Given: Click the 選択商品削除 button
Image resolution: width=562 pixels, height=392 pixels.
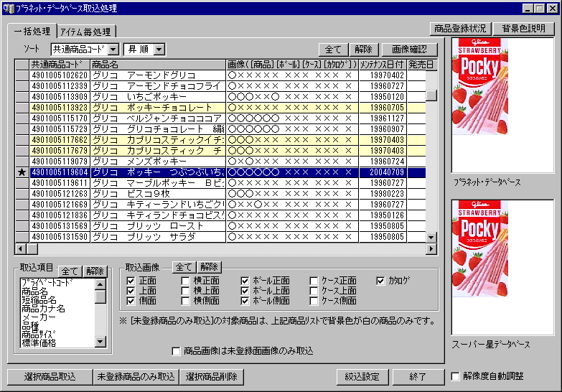Looking at the screenshot, I should click(212, 377).
